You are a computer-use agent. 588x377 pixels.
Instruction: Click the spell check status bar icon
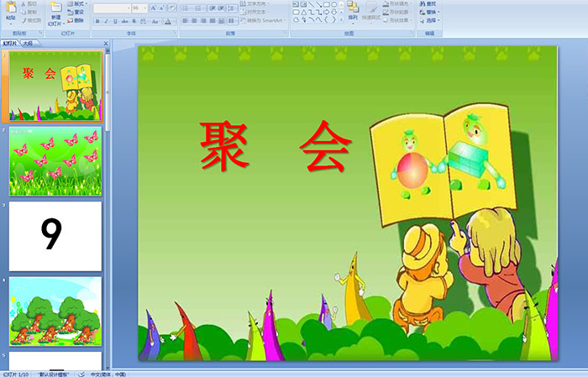81,374
